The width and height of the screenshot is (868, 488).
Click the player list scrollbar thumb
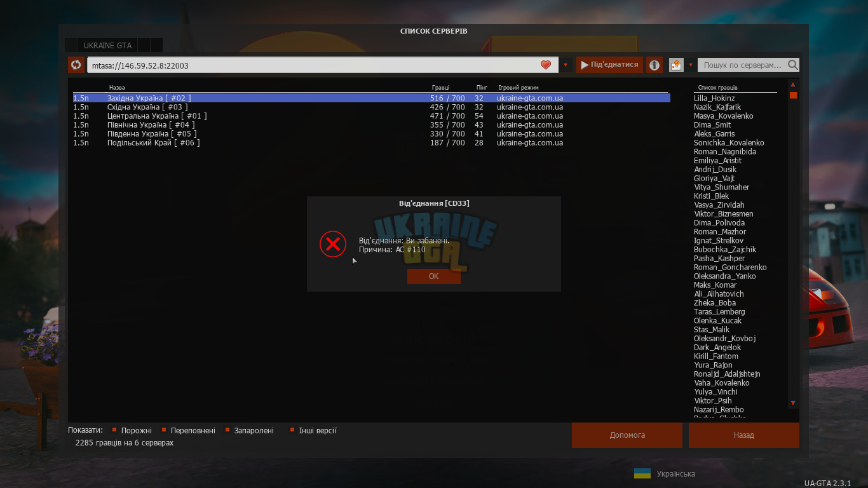pyautogui.click(x=793, y=95)
